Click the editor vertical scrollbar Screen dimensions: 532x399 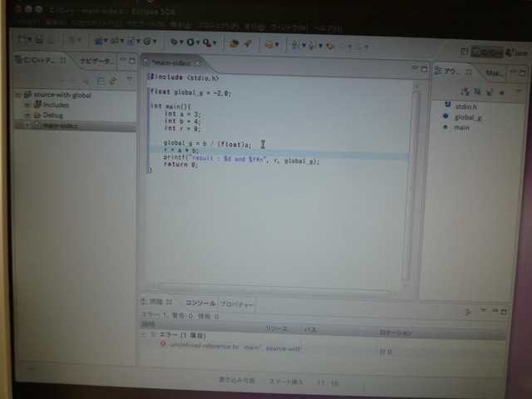[x=411, y=186]
